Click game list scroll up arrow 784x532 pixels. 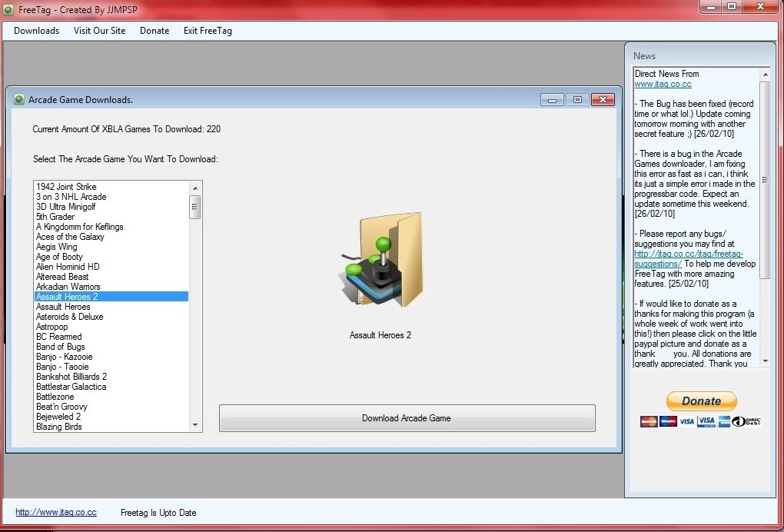click(195, 188)
